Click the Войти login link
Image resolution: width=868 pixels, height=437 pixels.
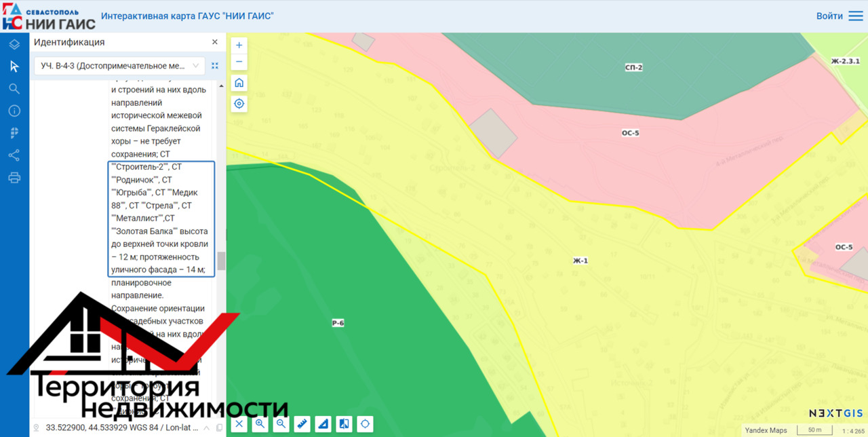click(x=829, y=16)
